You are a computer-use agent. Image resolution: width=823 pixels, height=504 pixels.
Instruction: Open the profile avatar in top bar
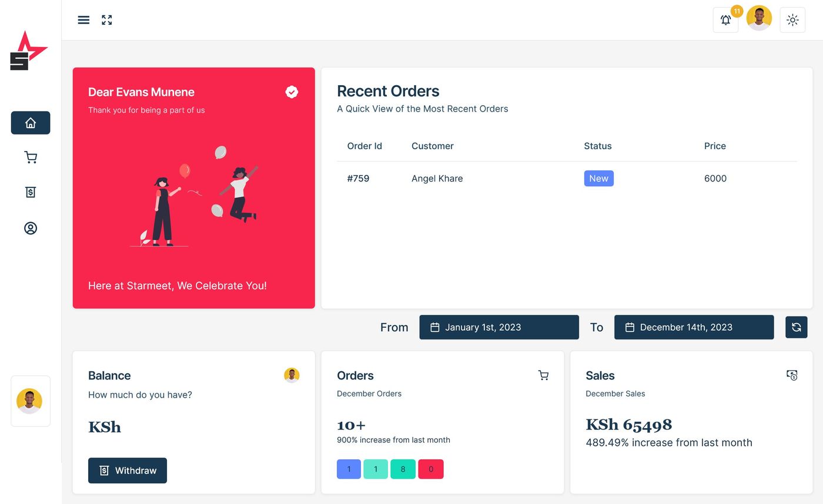pyautogui.click(x=759, y=18)
